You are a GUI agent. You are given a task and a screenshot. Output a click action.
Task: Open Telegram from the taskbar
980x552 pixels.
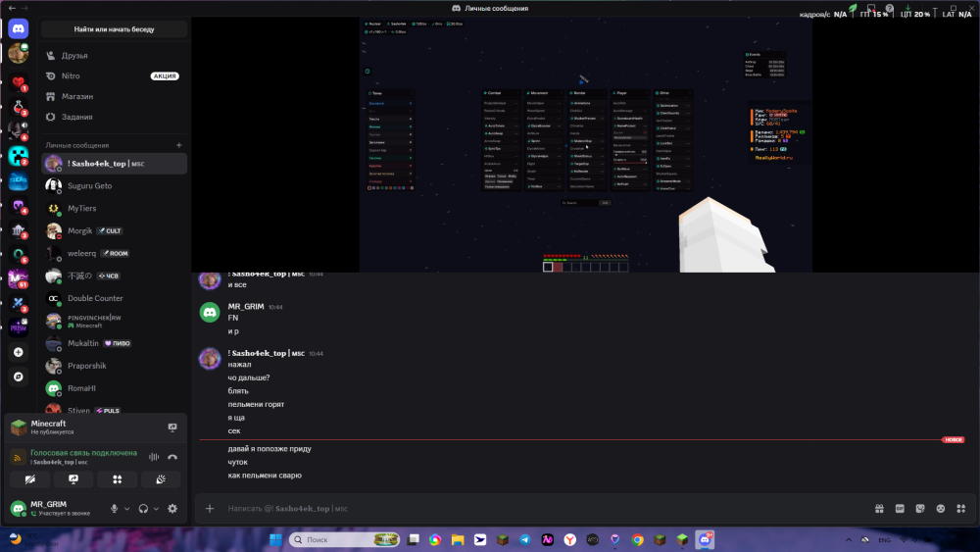[525, 540]
